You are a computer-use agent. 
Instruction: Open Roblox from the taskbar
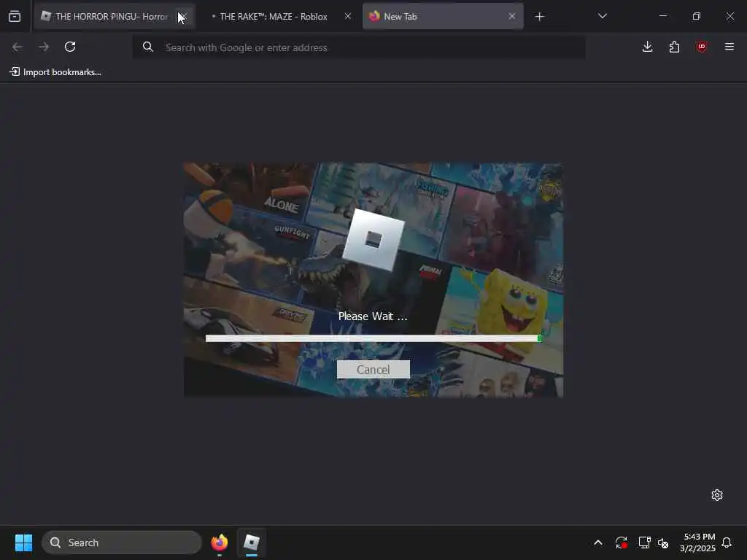(x=252, y=542)
